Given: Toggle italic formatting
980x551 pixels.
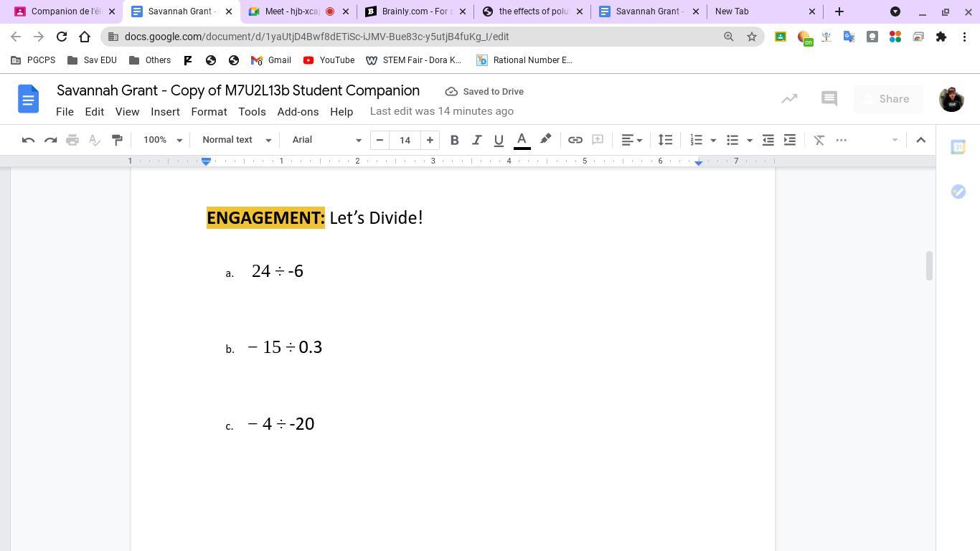Looking at the screenshot, I should click(476, 140).
